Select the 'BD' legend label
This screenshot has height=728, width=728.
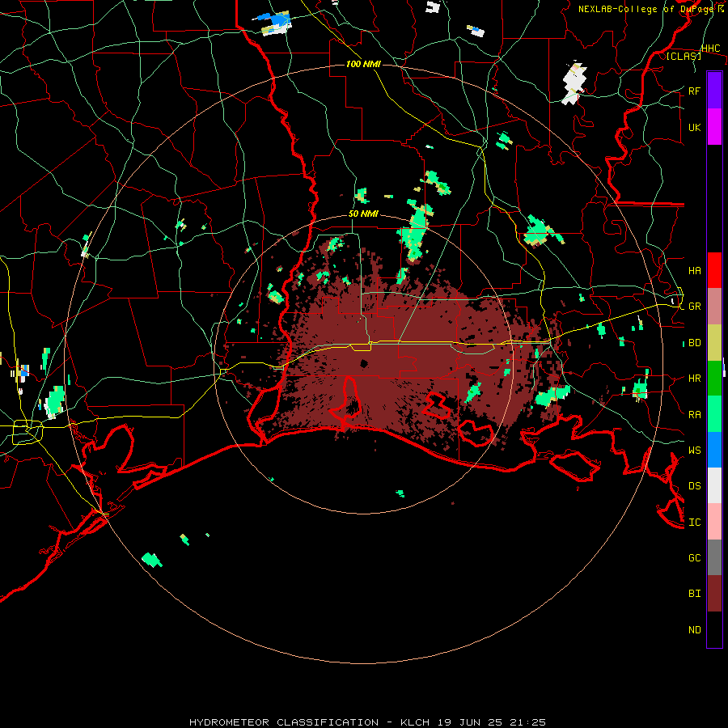point(694,343)
